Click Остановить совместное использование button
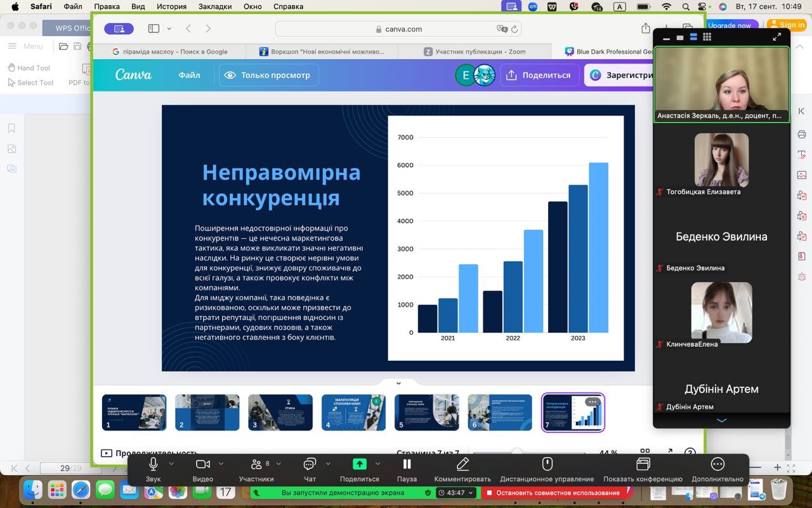 tap(551, 493)
